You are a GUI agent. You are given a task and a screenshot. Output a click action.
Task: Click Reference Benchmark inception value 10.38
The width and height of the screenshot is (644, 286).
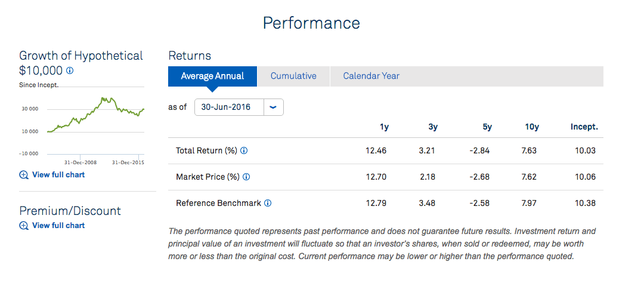pos(585,203)
